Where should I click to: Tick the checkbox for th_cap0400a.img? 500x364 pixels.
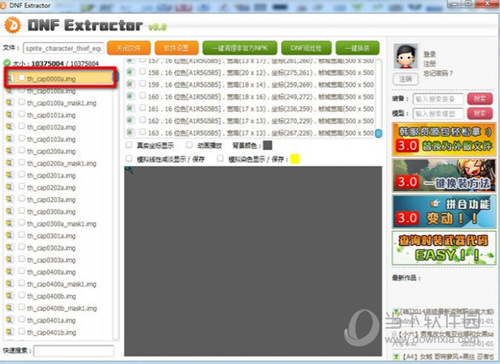coord(22,271)
